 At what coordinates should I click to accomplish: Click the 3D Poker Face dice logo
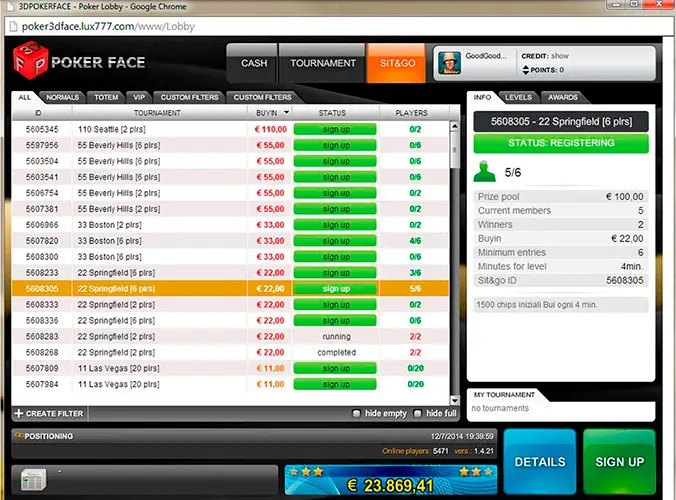pos(30,61)
